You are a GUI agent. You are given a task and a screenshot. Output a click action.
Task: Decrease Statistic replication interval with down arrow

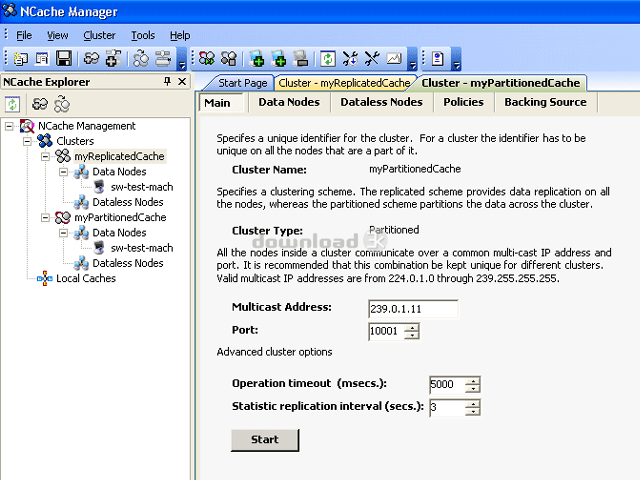[x=473, y=411]
